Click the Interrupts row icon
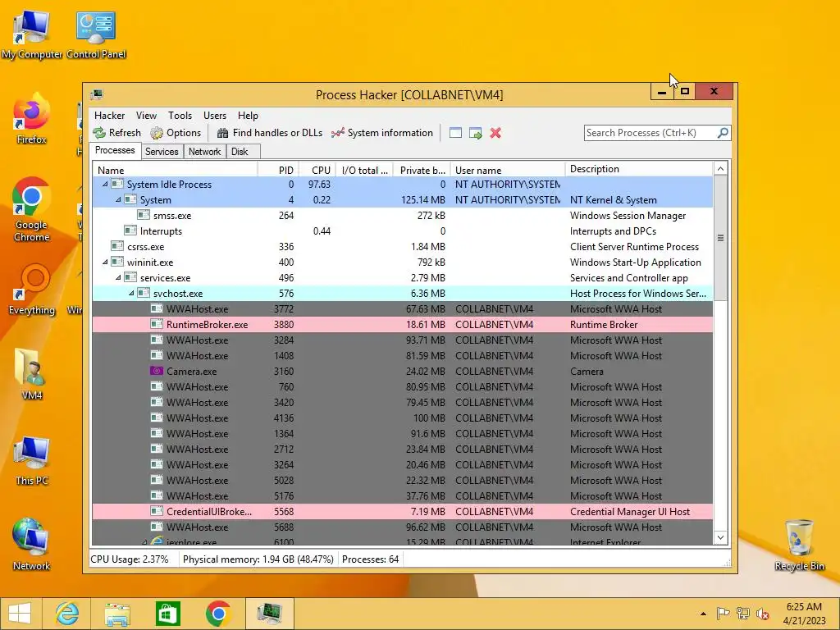This screenshot has height=630, width=840. [130, 231]
